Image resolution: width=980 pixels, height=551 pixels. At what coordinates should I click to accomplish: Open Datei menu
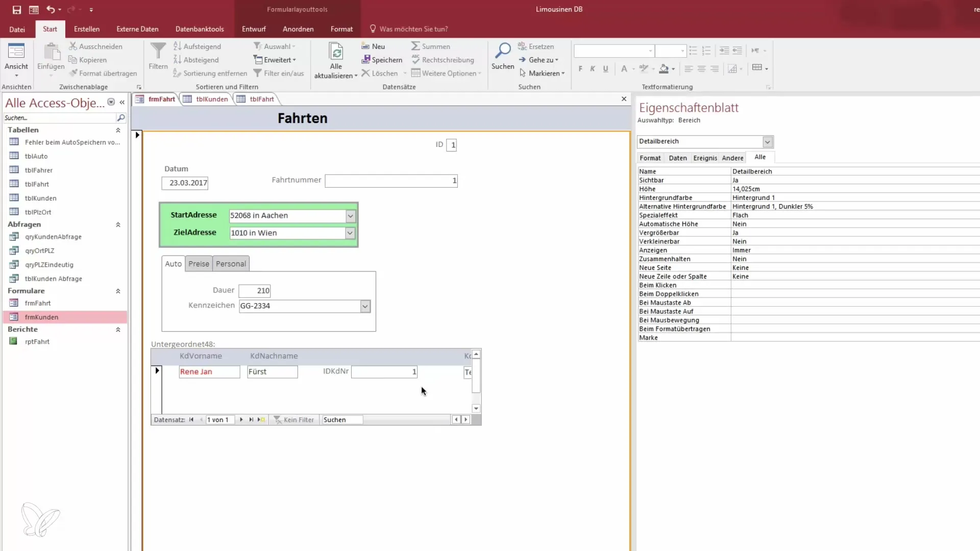(17, 29)
